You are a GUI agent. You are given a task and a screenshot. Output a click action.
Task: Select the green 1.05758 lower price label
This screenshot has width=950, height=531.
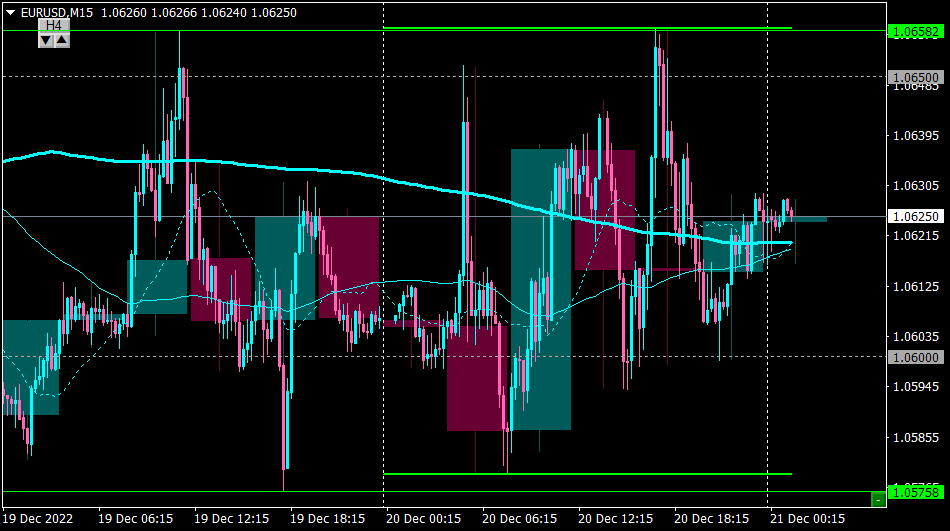point(916,492)
